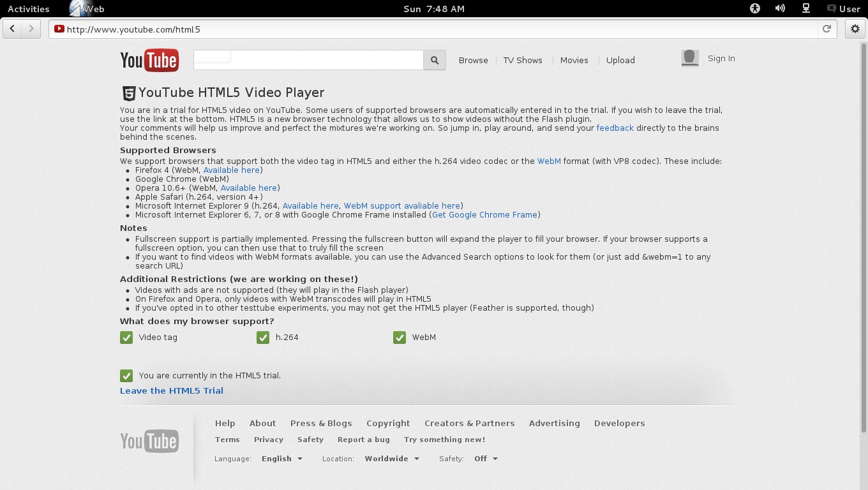This screenshot has width=868, height=490.
Task: Open the accessibility menu in the top bar
Action: pyautogui.click(x=755, y=8)
